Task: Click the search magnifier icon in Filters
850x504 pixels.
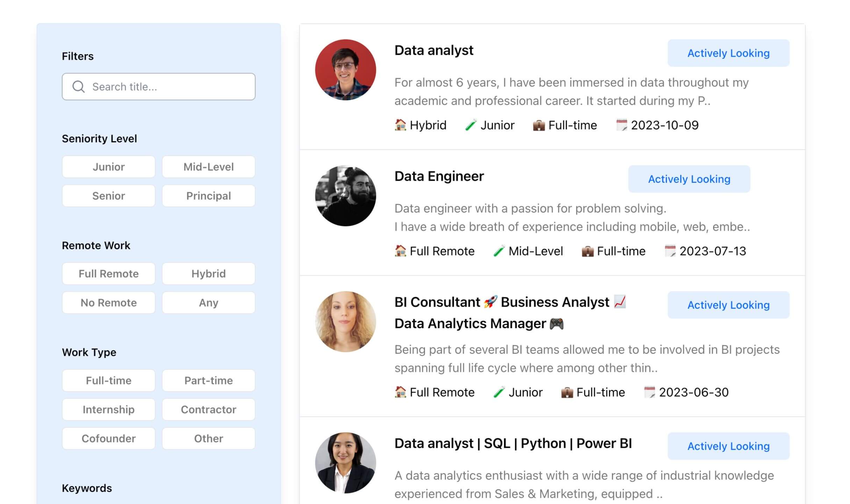Action: pos(79,86)
